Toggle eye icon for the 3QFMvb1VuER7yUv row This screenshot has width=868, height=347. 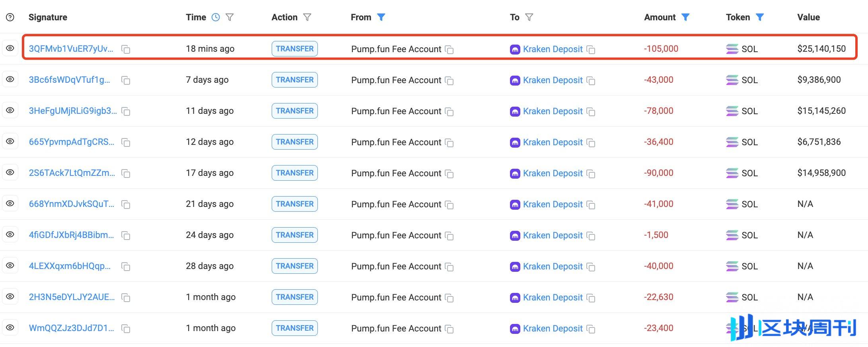pos(10,48)
